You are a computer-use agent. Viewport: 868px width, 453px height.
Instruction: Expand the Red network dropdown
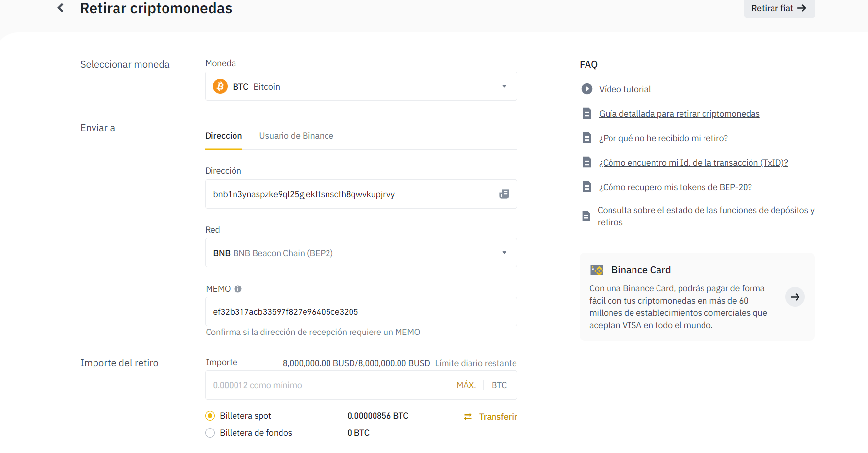(361, 253)
